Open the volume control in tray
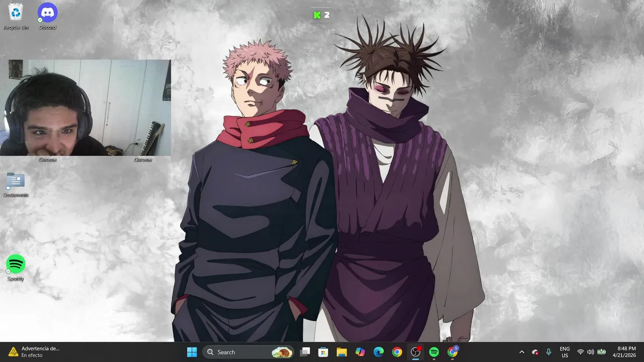 [x=591, y=352]
